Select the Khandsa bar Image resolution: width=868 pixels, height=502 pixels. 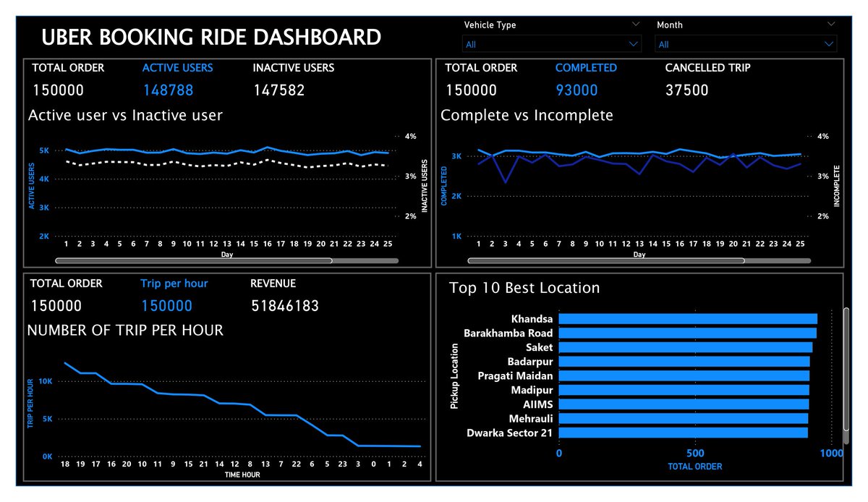(x=688, y=319)
